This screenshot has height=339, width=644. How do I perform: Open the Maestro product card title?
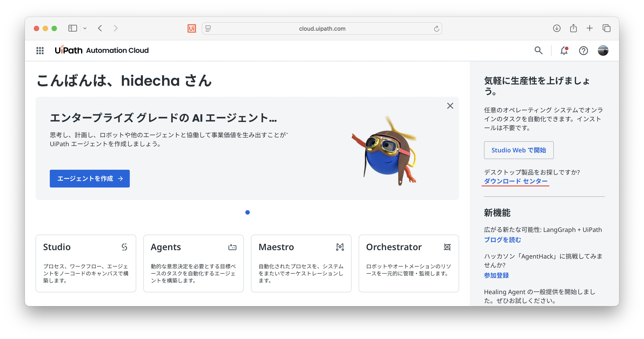point(276,247)
